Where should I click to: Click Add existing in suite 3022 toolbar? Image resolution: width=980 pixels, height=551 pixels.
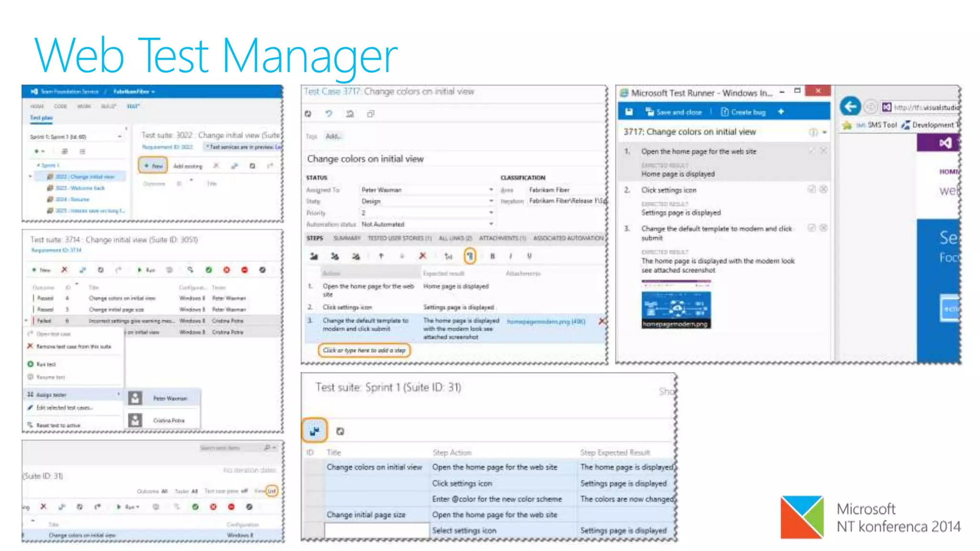point(188,166)
